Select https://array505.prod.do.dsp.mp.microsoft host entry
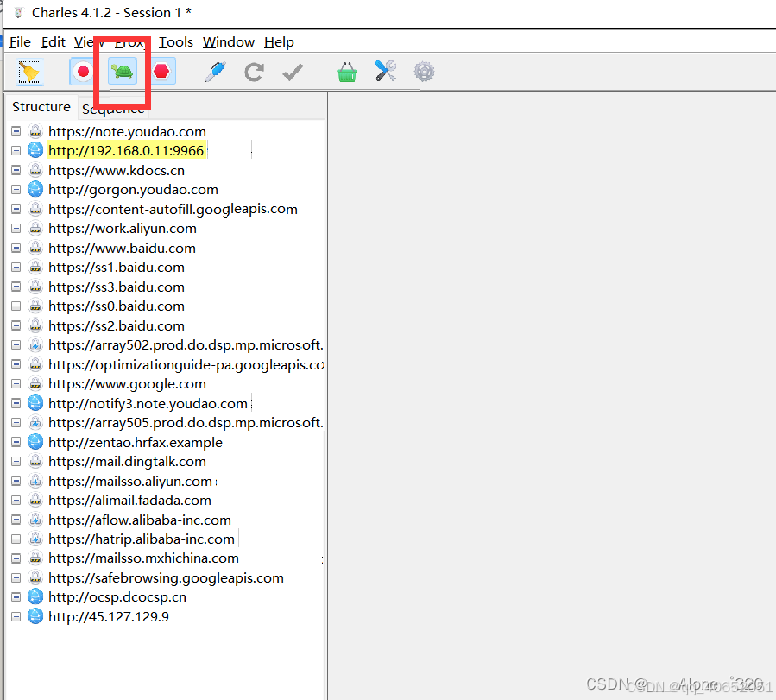 coord(186,422)
